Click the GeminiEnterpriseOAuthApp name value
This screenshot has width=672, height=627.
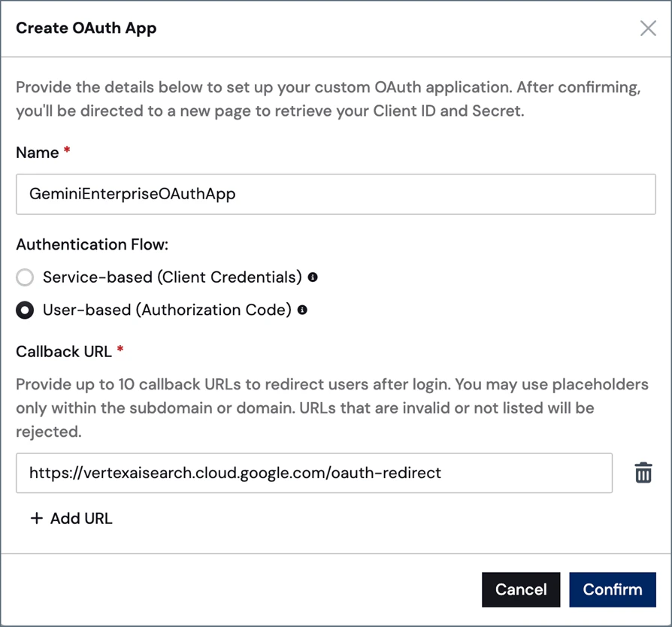132,194
